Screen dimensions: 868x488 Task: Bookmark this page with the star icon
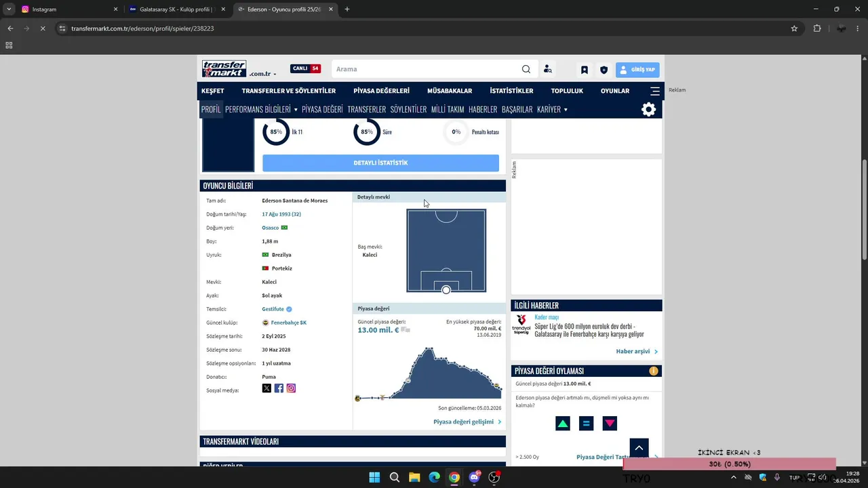(x=794, y=28)
